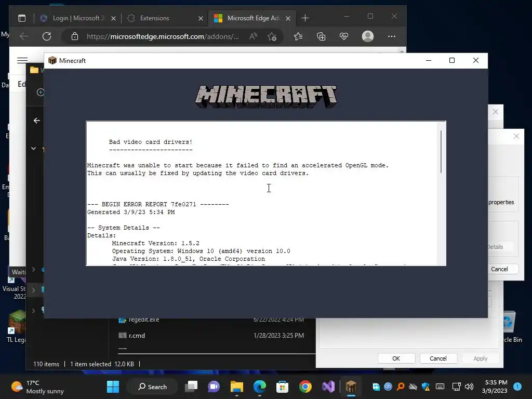Close the Login | Microsoft tab
This screenshot has width=532, height=399.
click(x=114, y=18)
